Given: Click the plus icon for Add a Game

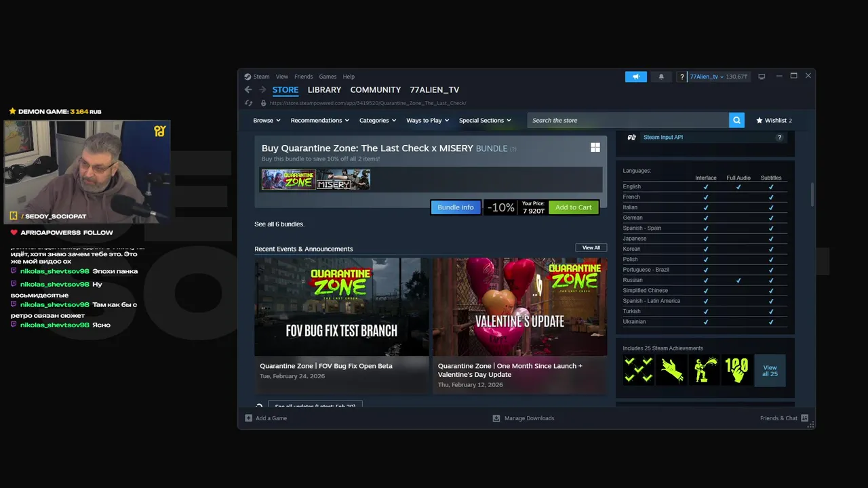Looking at the screenshot, I should pyautogui.click(x=248, y=418).
